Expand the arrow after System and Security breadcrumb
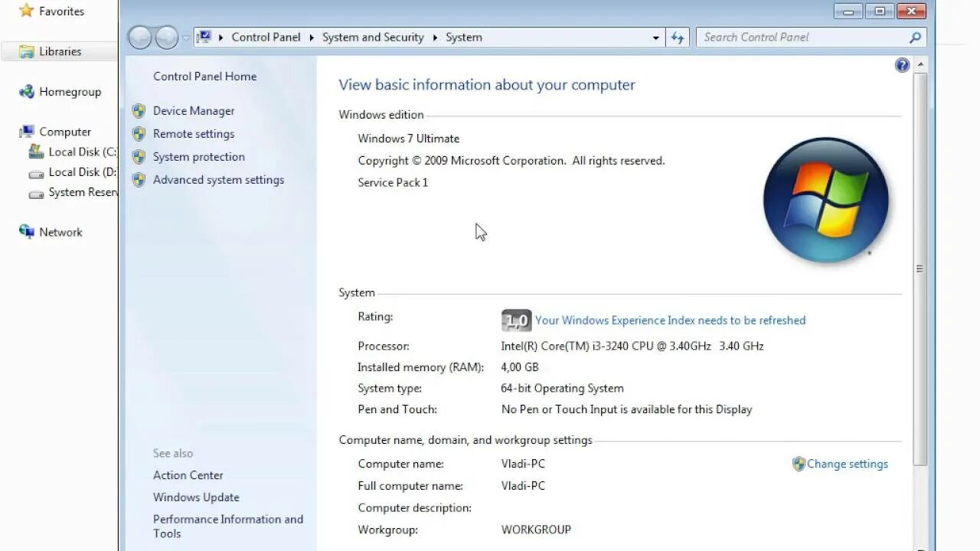Screen dimensions: 980x551 (x=435, y=37)
